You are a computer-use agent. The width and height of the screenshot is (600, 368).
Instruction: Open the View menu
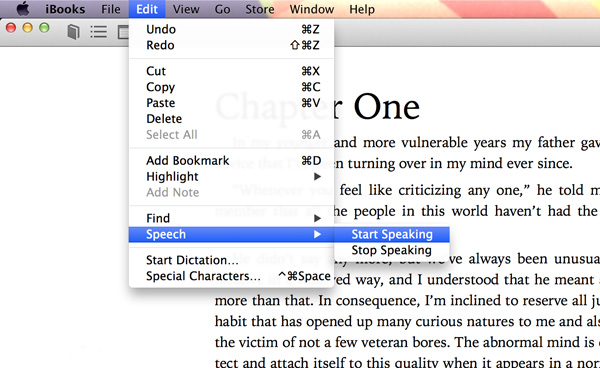click(186, 9)
